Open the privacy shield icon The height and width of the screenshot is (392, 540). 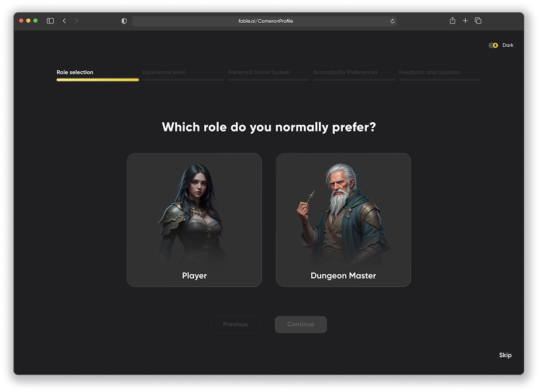click(124, 21)
